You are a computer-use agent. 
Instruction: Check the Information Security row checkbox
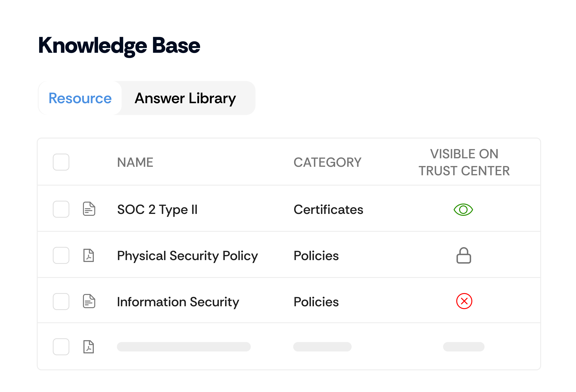(61, 301)
